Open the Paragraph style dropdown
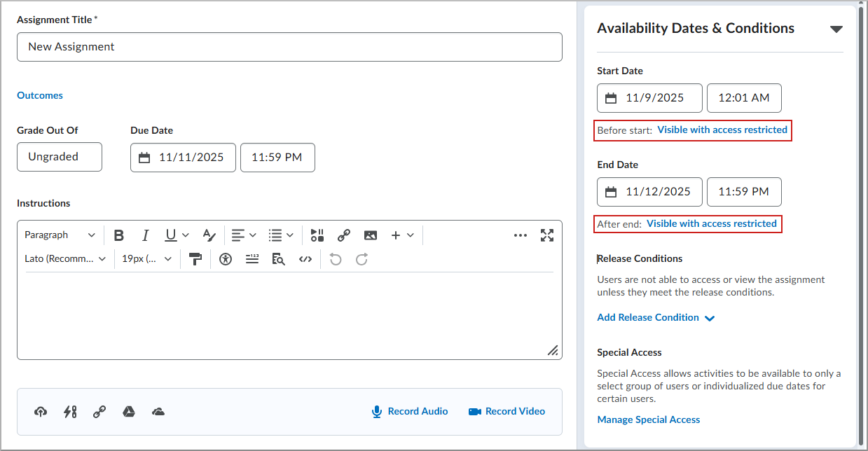This screenshot has width=868, height=451. (60, 235)
